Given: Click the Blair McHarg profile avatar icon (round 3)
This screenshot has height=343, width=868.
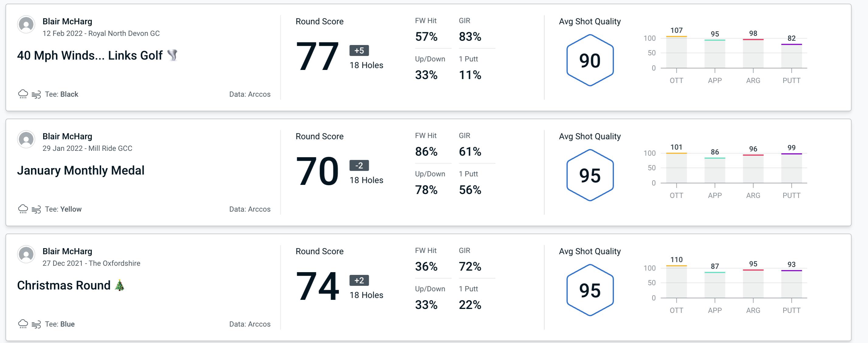Looking at the screenshot, I should (x=26, y=255).
